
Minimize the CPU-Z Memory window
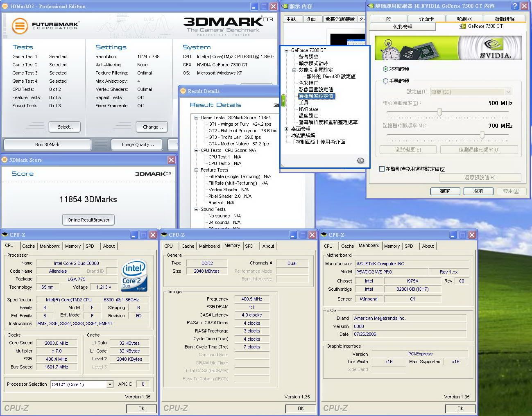[294, 235]
